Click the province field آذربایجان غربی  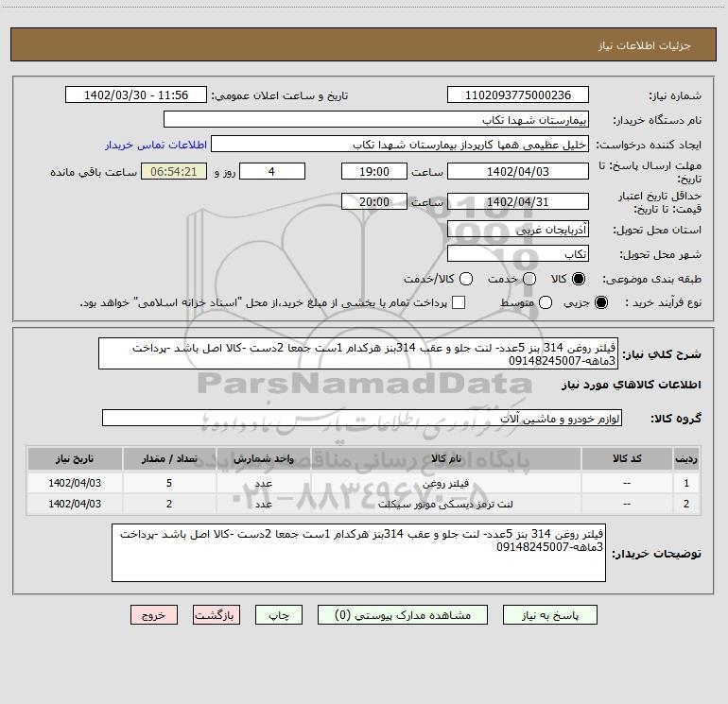click(x=518, y=229)
